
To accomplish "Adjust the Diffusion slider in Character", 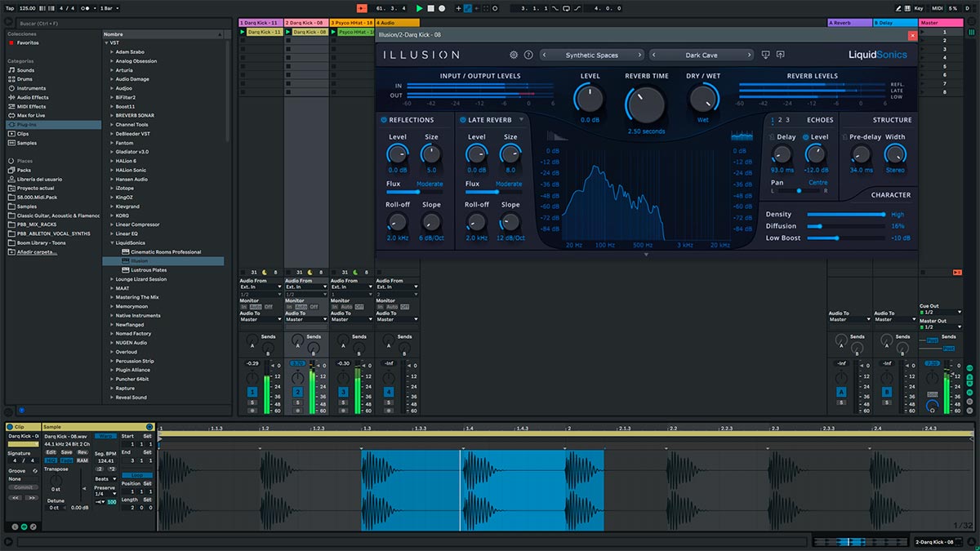I will [x=846, y=226].
